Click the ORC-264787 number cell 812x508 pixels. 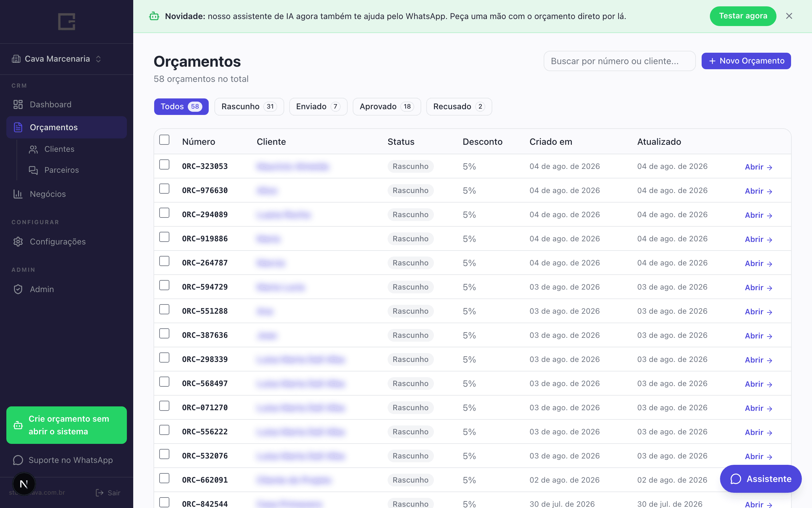205,263
